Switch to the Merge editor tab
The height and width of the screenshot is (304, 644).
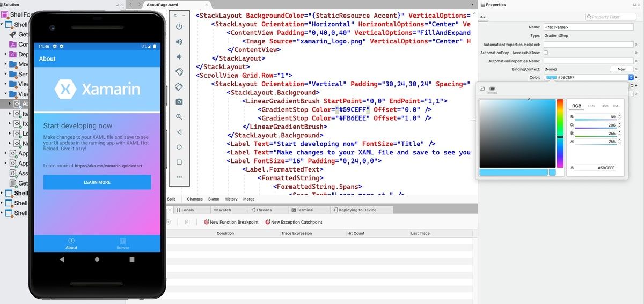[x=249, y=199]
